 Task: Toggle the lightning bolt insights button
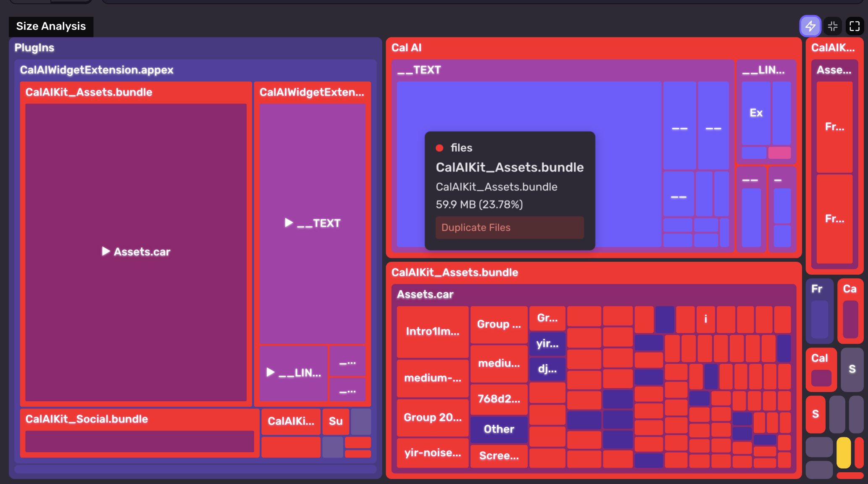(x=810, y=26)
